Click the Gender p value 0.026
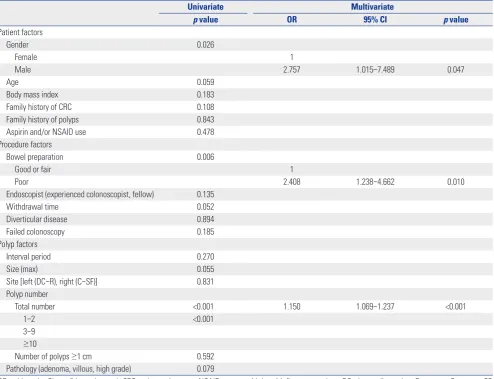This screenshot has height=379, width=494. tap(205, 45)
